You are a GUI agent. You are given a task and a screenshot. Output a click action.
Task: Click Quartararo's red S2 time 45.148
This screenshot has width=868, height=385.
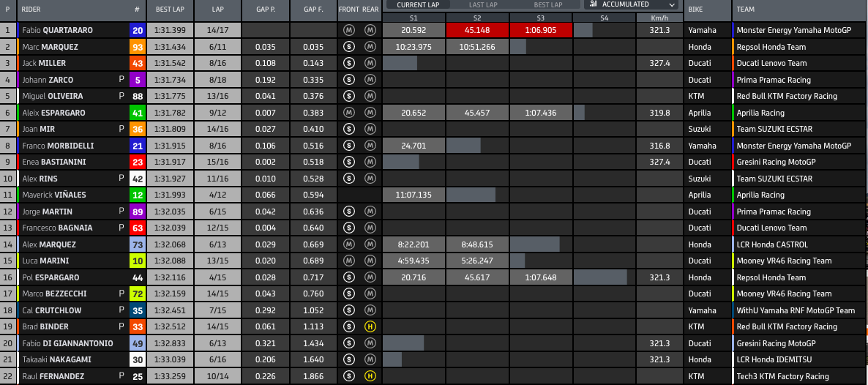[477, 31]
